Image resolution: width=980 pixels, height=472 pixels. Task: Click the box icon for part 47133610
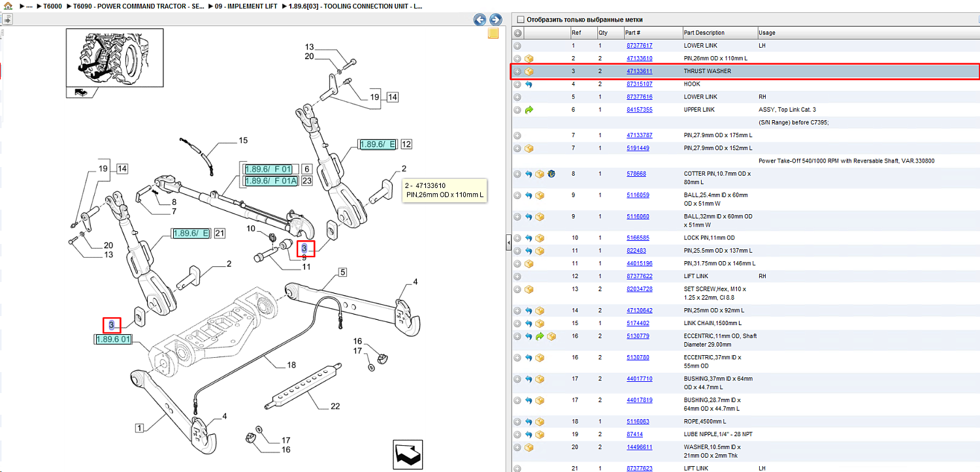pos(529,59)
